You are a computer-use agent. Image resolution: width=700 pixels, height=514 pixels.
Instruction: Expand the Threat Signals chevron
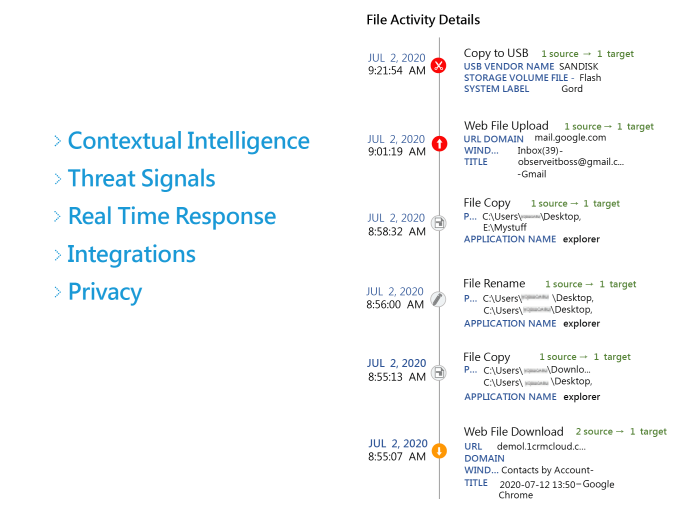click(57, 179)
